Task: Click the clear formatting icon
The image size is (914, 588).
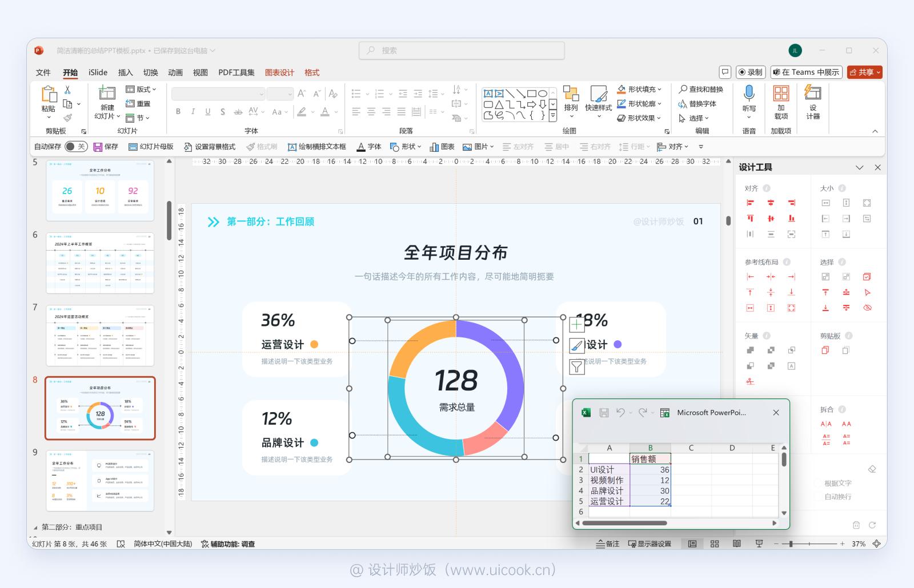Action: pos(333,94)
